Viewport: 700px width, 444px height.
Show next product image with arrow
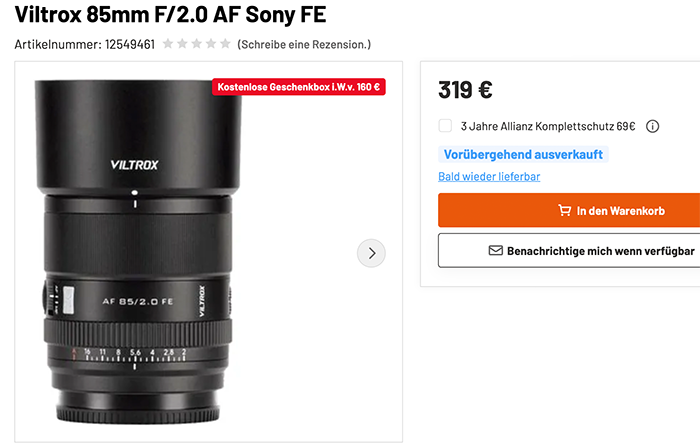(371, 253)
